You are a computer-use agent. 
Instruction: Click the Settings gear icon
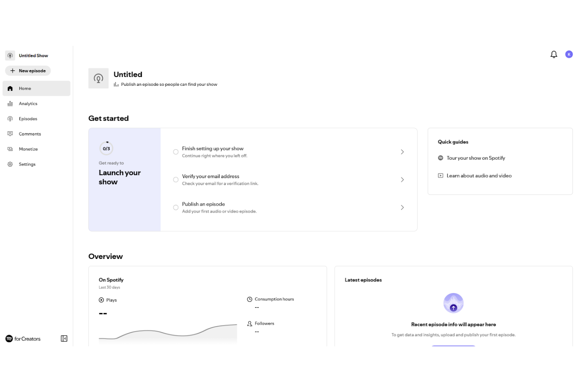tap(10, 164)
